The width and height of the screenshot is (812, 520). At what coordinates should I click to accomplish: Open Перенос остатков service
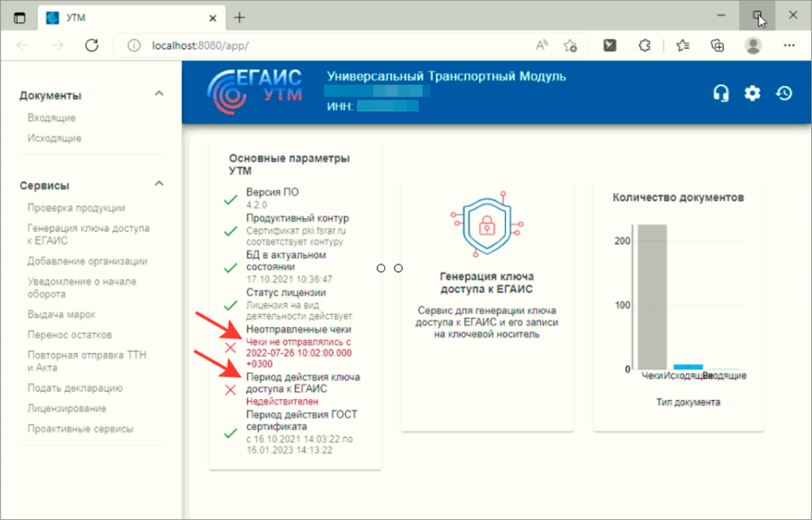69,335
